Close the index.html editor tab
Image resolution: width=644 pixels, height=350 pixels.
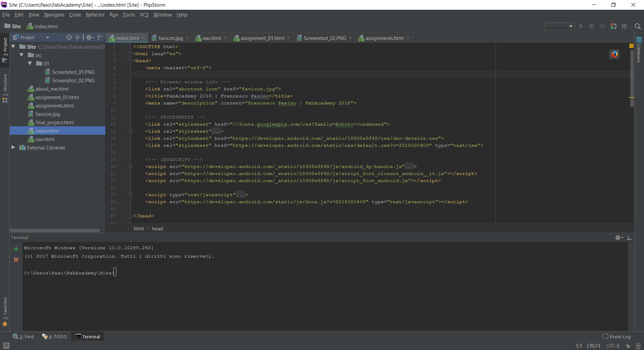(x=144, y=38)
